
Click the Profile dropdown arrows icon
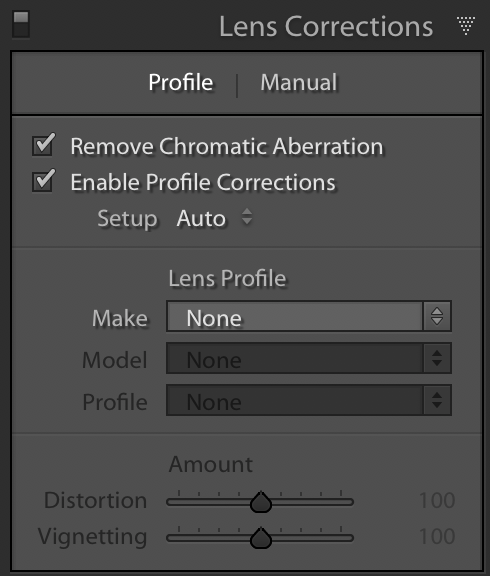437,400
